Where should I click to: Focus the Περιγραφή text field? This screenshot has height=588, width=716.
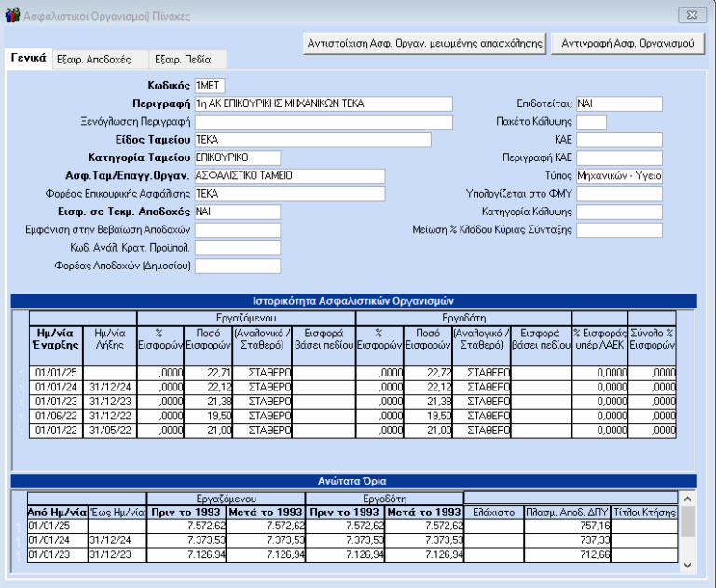(323, 103)
